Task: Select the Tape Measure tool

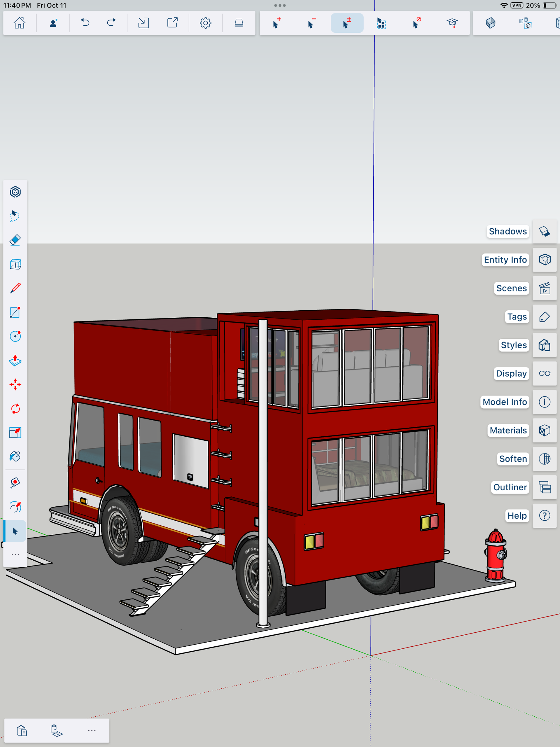Action: coord(15,482)
